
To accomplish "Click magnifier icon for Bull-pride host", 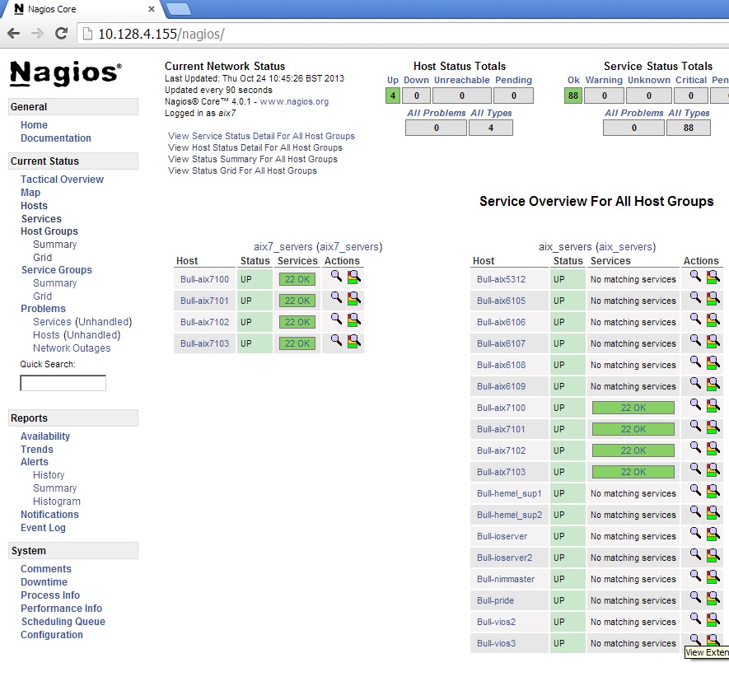I will click(695, 597).
